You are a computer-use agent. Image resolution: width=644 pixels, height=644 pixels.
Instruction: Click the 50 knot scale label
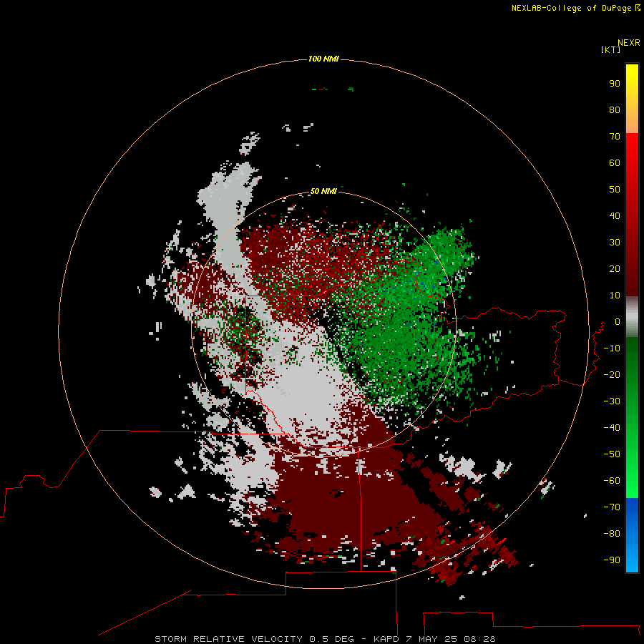[x=615, y=190]
